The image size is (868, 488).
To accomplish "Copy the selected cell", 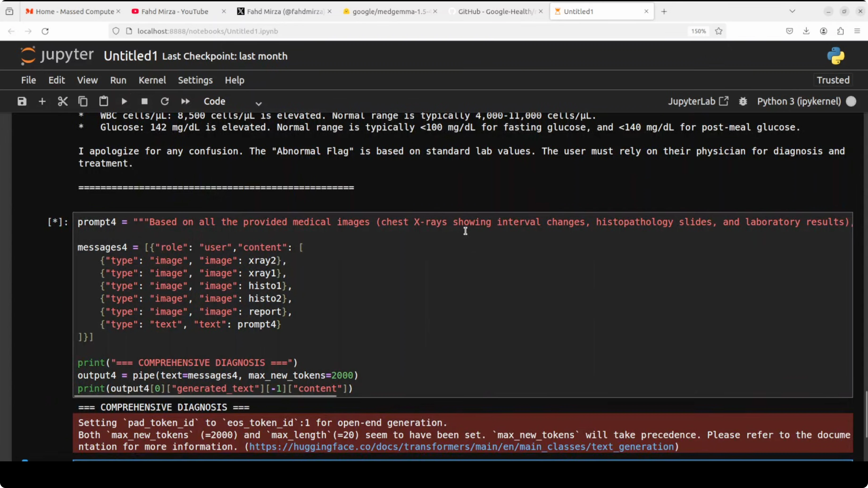I will pyautogui.click(x=83, y=101).
